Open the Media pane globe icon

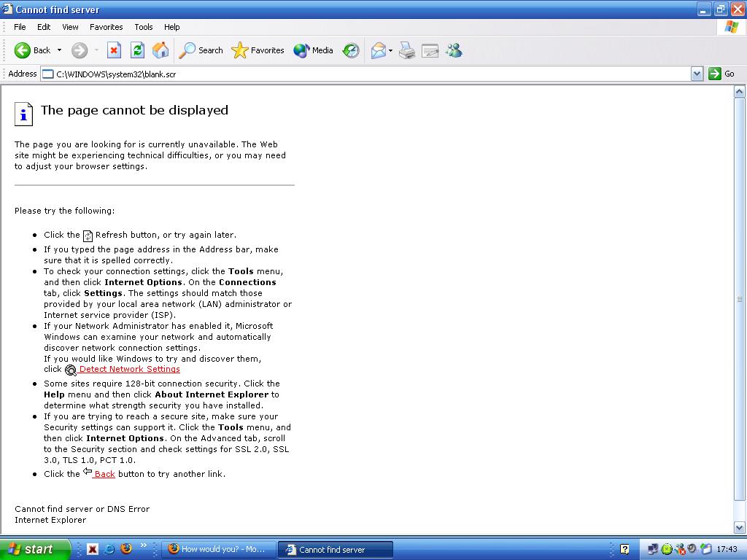313,50
